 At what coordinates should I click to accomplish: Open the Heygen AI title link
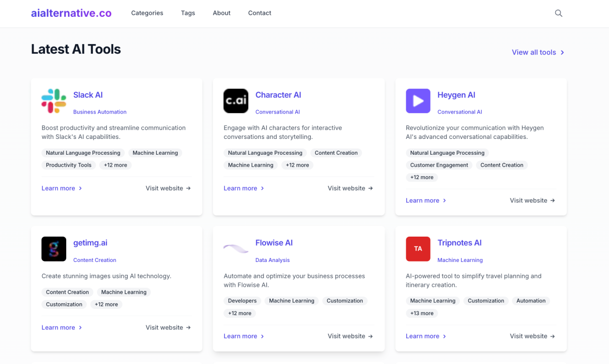(456, 95)
